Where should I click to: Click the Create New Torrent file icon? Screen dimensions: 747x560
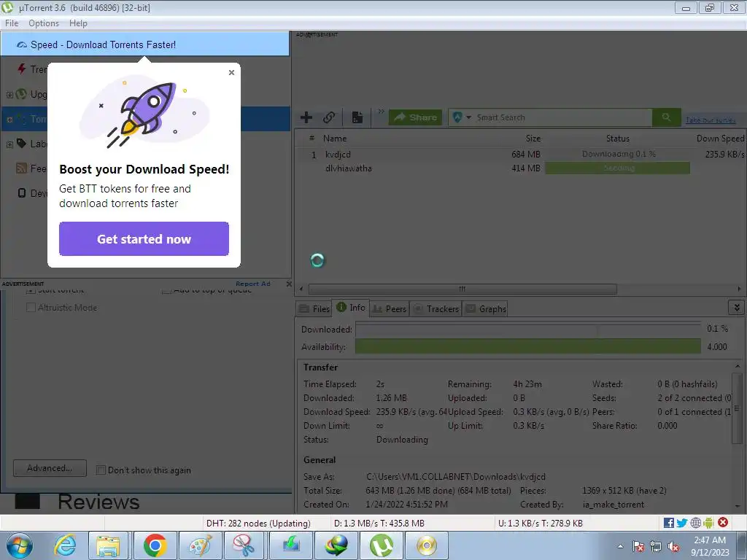point(357,117)
